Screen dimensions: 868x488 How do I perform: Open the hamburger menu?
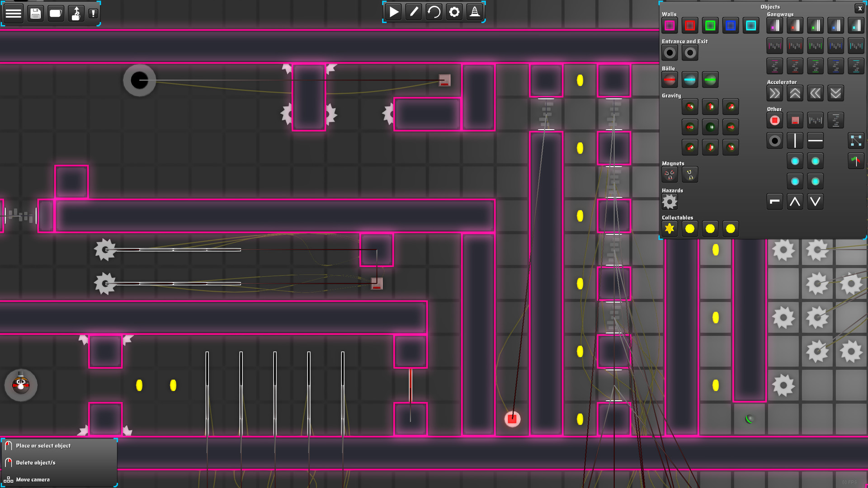coord(13,13)
